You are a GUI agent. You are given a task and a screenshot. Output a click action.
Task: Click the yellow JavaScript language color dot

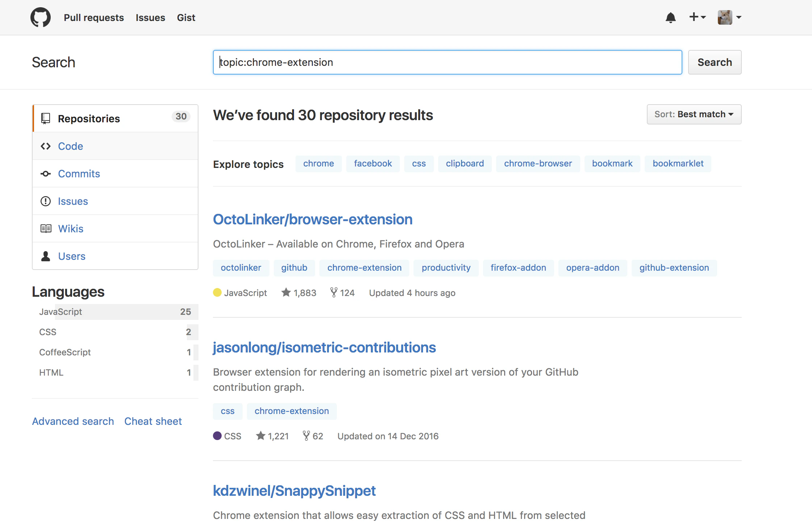(x=217, y=292)
